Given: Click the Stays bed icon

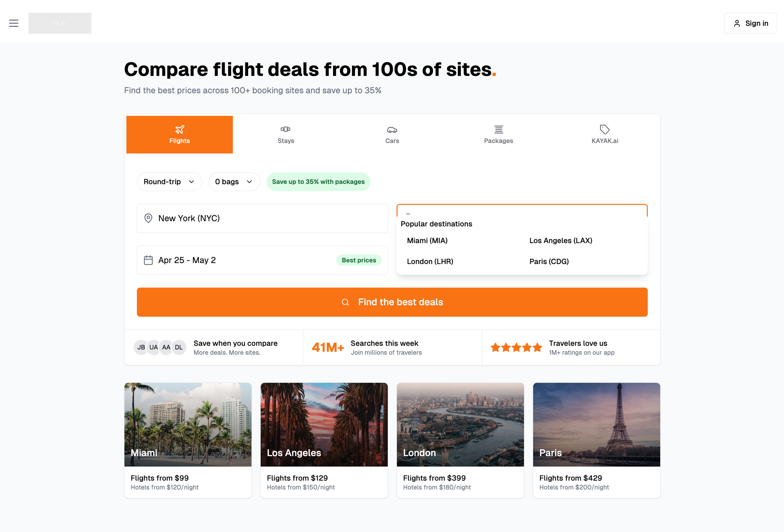Looking at the screenshot, I should pos(285,130).
